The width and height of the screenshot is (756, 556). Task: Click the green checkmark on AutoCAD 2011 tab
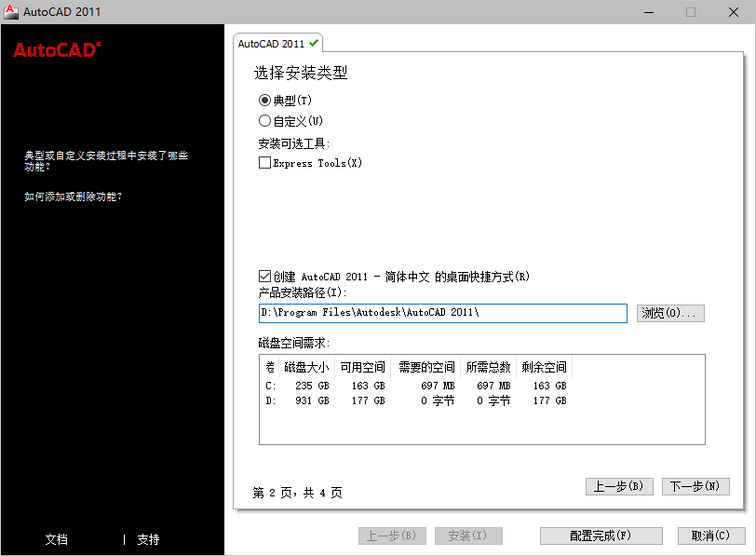(x=314, y=42)
